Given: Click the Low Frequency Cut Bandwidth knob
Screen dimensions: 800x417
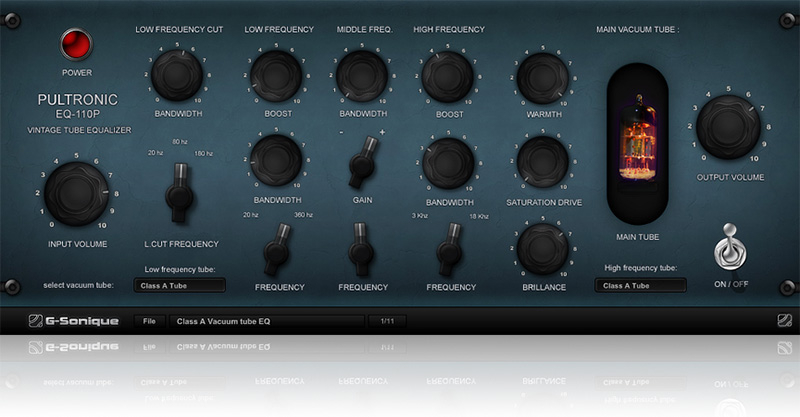Looking at the screenshot, I should [177, 75].
